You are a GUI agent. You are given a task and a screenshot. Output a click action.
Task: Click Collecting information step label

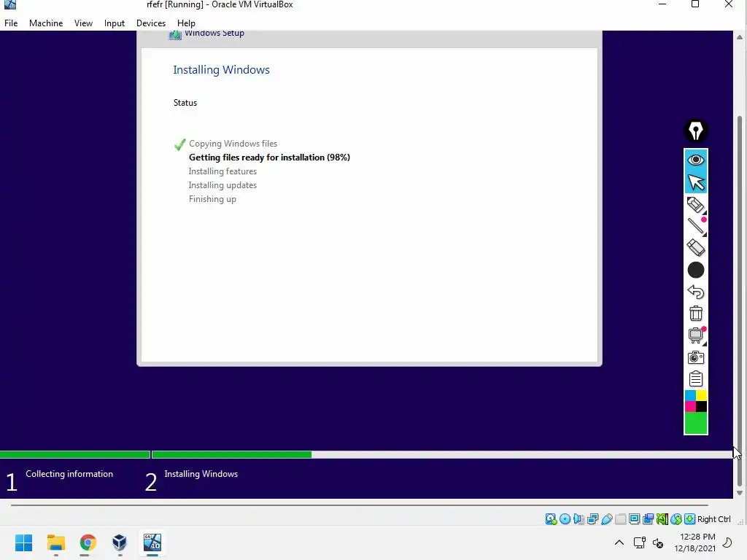pyautogui.click(x=69, y=474)
